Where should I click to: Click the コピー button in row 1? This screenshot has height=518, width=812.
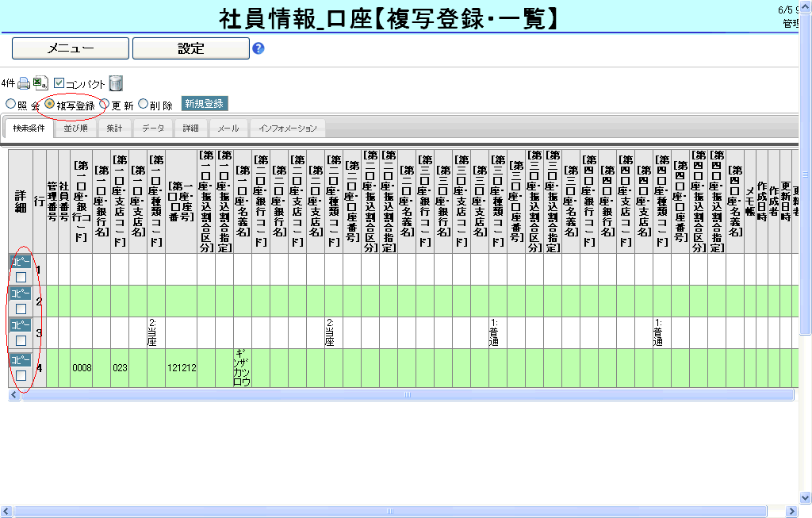21,260
